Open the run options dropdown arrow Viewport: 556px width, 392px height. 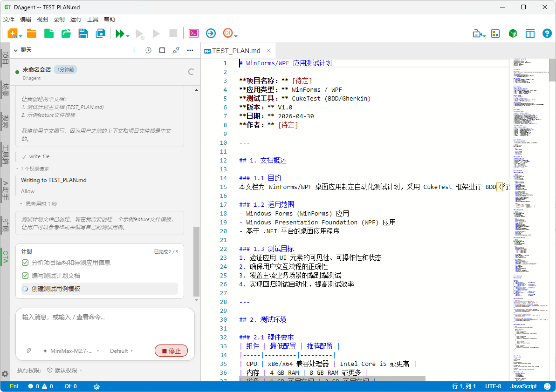(128, 36)
